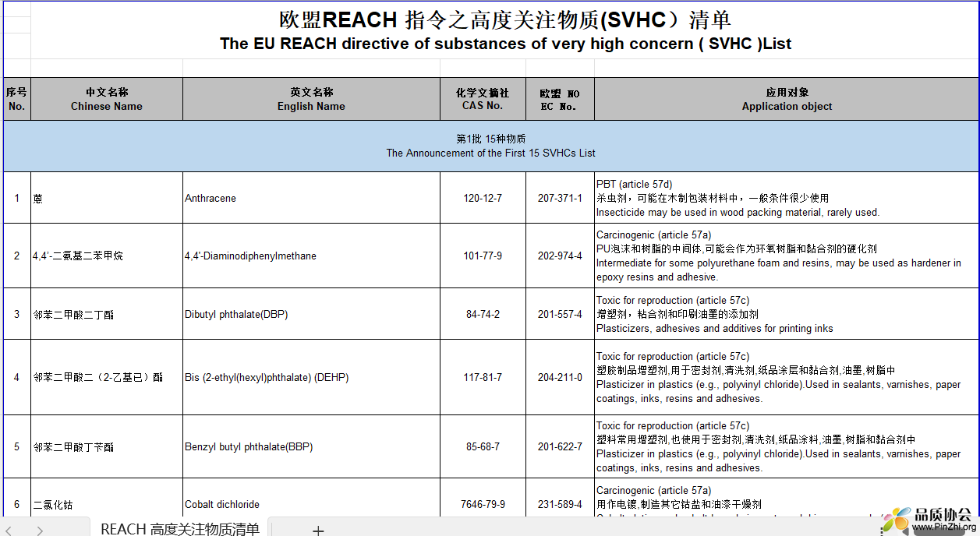Select serial number 5 cell
The image size is (980, 536).
click(17, 446)
